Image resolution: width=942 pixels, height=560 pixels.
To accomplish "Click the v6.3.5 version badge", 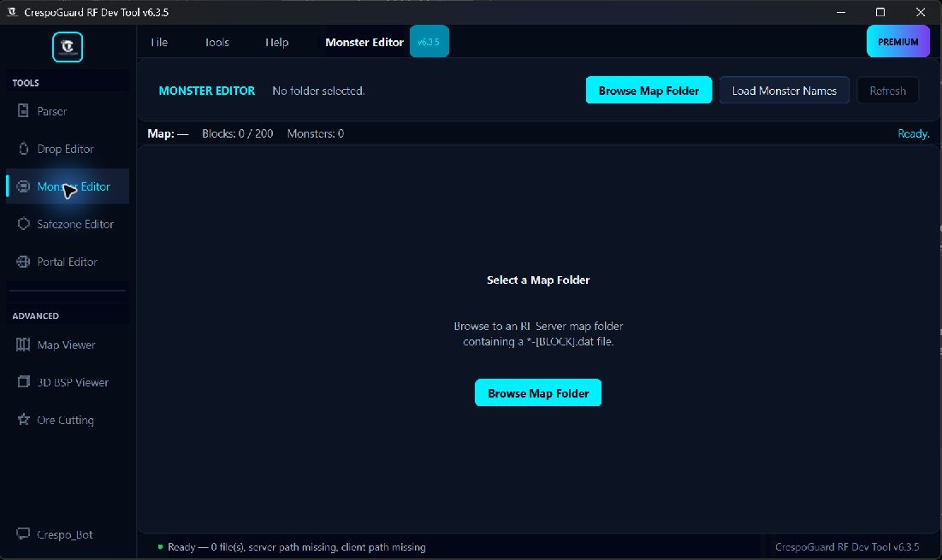I will click(429, 41).
